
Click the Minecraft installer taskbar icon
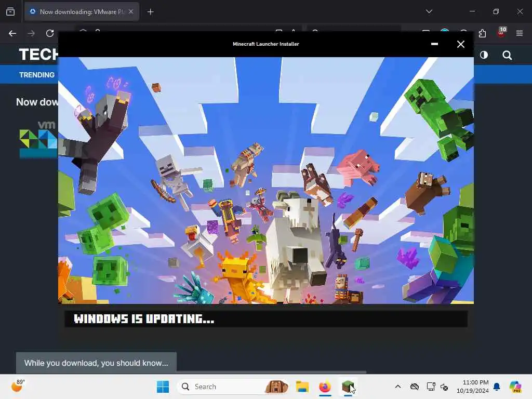(348, 387)
